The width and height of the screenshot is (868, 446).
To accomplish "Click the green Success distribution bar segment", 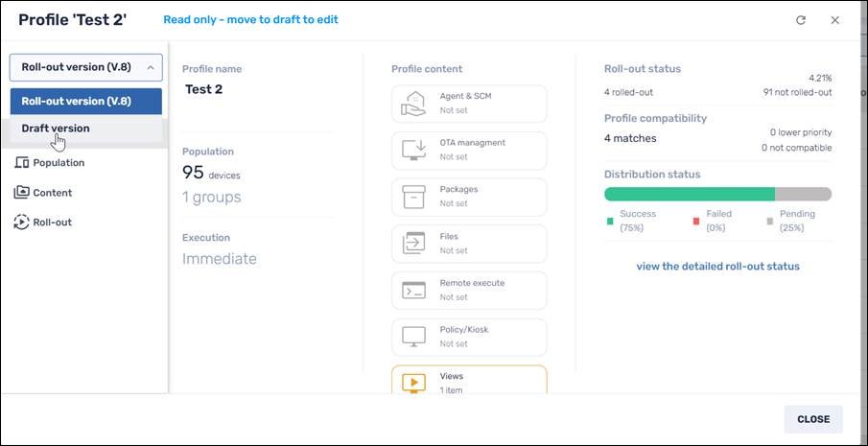I will pyautogui.click(x=689, y=194).
